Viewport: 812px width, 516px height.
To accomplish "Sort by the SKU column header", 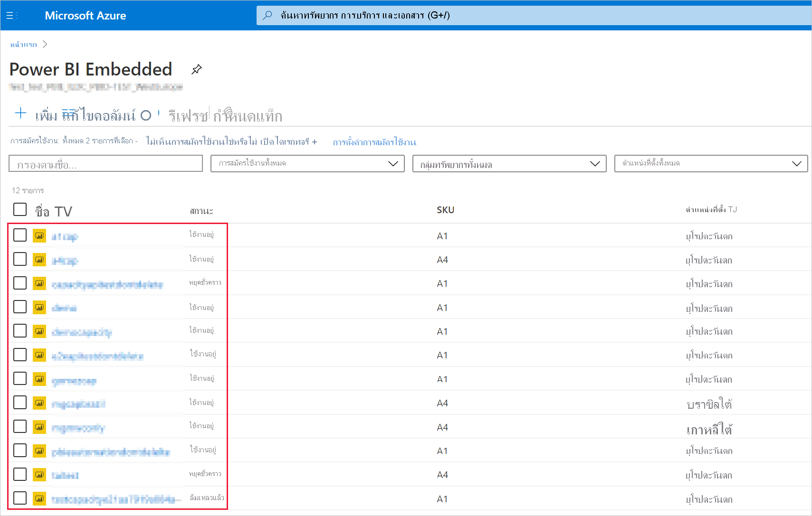I will [x=445, y=210].
